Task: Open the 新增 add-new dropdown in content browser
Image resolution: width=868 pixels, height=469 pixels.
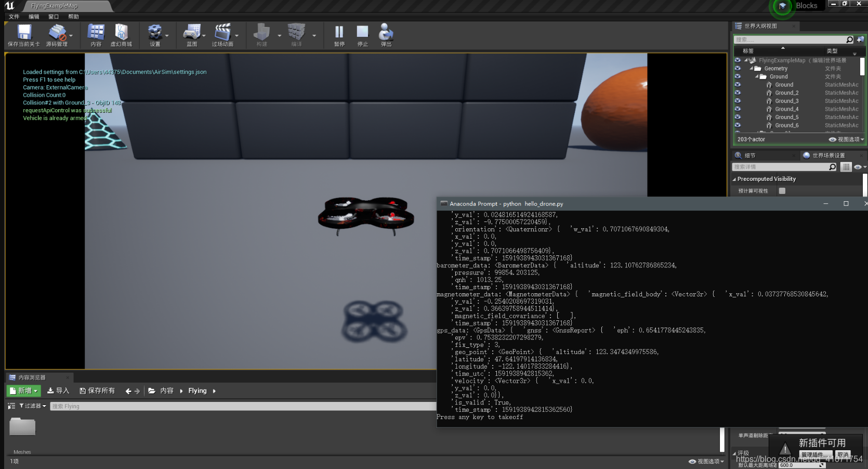Action: [x=23, y=390]
